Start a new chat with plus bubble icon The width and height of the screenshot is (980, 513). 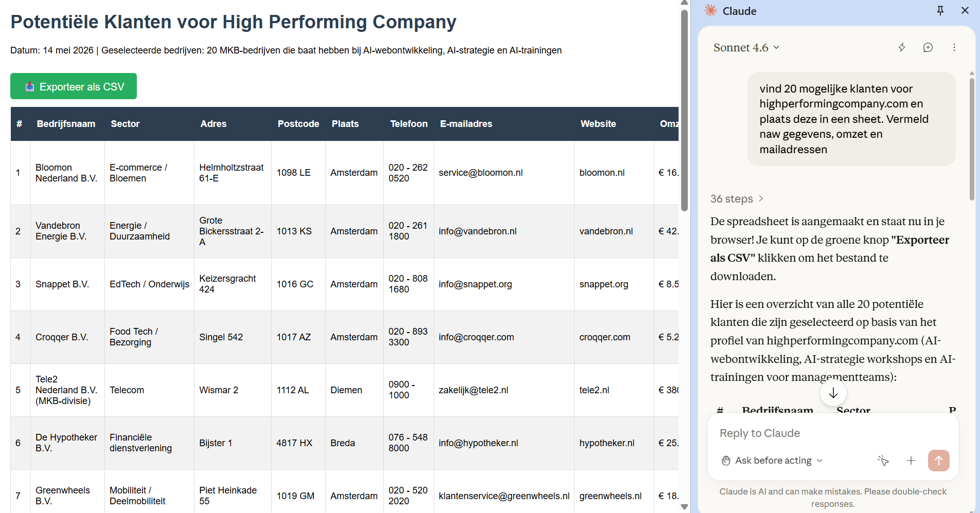point(928,47)
